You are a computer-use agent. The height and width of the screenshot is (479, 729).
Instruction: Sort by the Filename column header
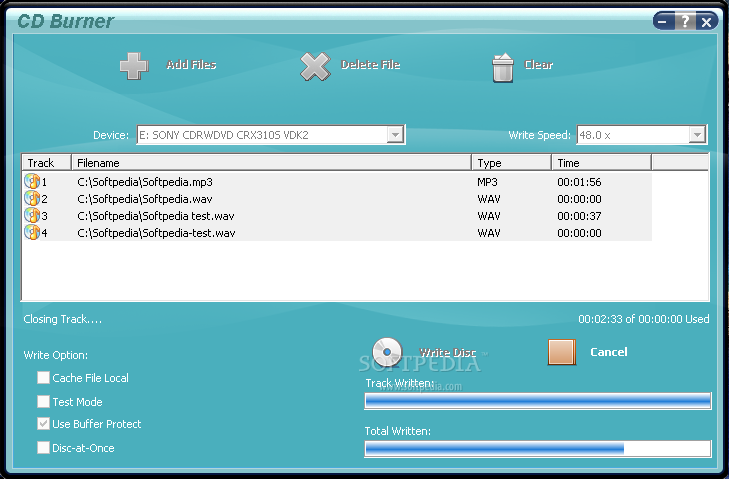point(272,163)
